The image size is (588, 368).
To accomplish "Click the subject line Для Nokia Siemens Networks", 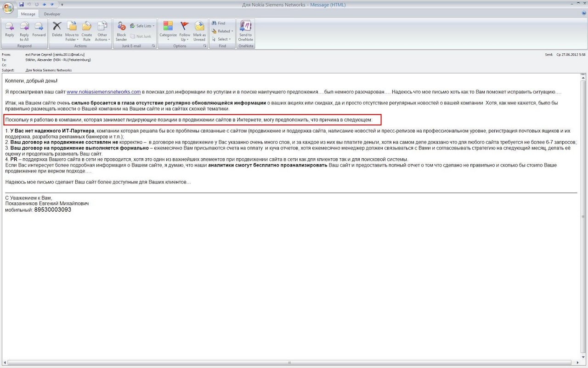I will click(x=49, y=70).
